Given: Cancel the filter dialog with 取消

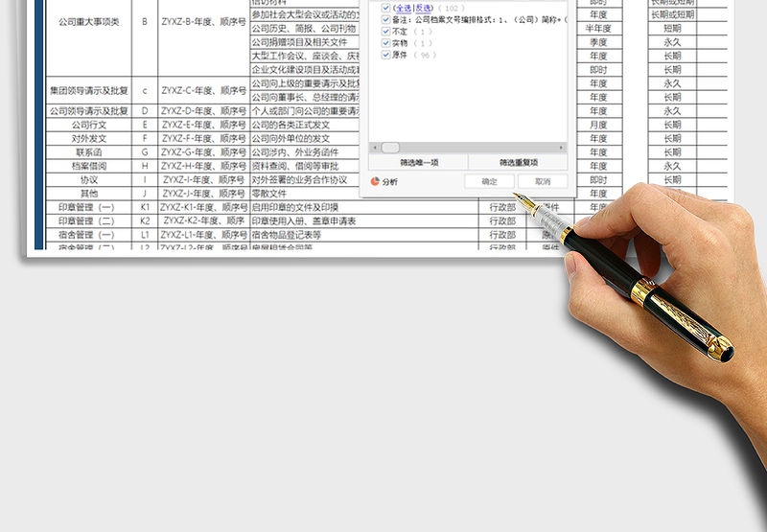Looking at the screenshot, I should [543, 181].
